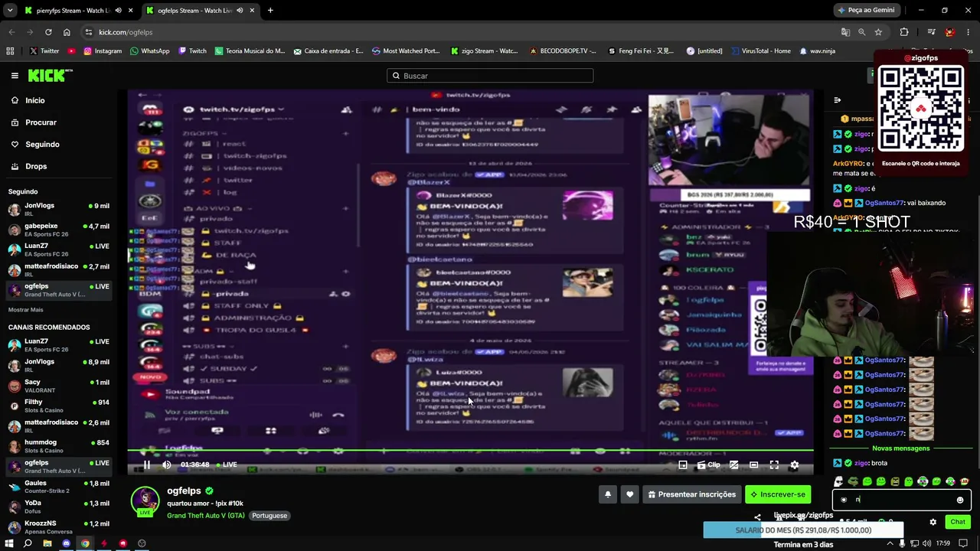
Task: Open the browser extensions puzzle icon
Action: [x=904, y=32]
